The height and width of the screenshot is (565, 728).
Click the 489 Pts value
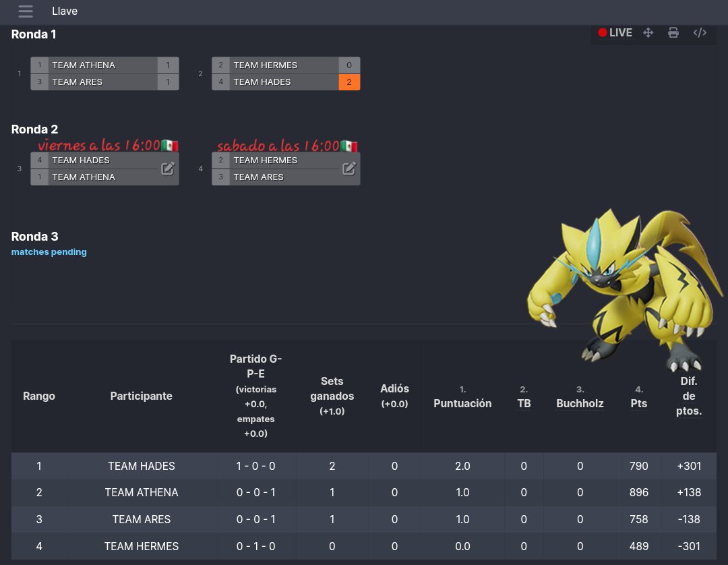tap(639, 546)
